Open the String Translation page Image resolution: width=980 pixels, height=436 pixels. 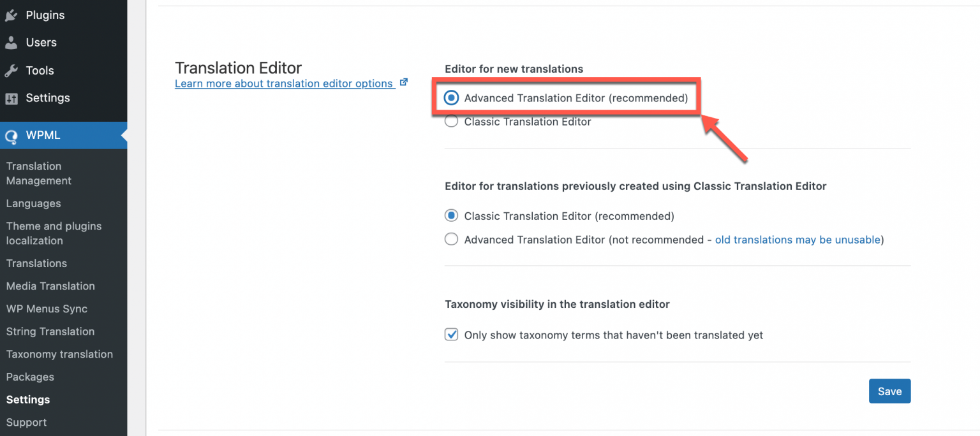(x=50, y=331)
